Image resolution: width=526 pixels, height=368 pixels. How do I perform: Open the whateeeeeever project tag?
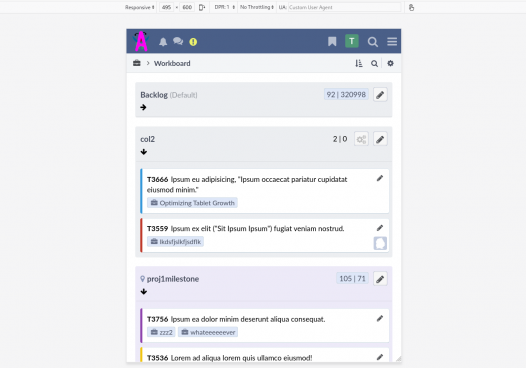click(208, 332)
